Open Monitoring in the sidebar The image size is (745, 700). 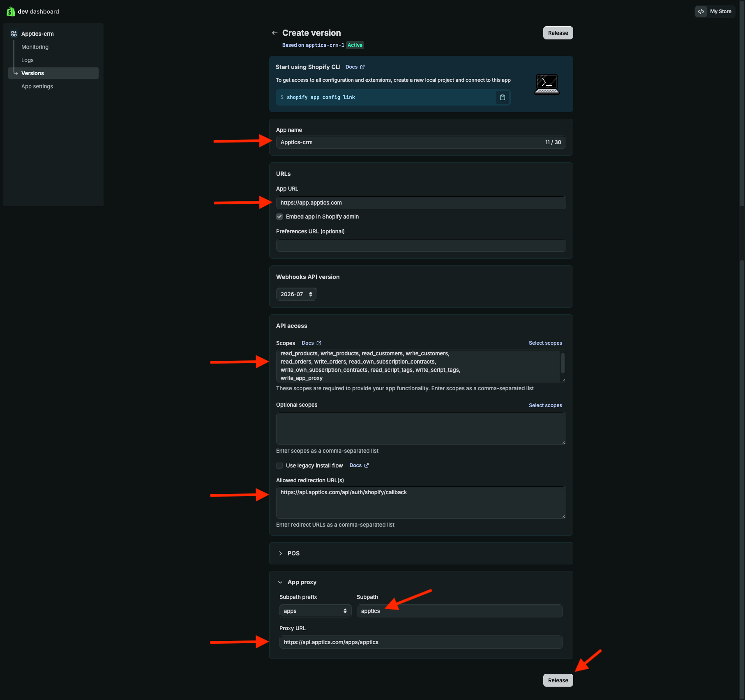[x=35, y=47]
